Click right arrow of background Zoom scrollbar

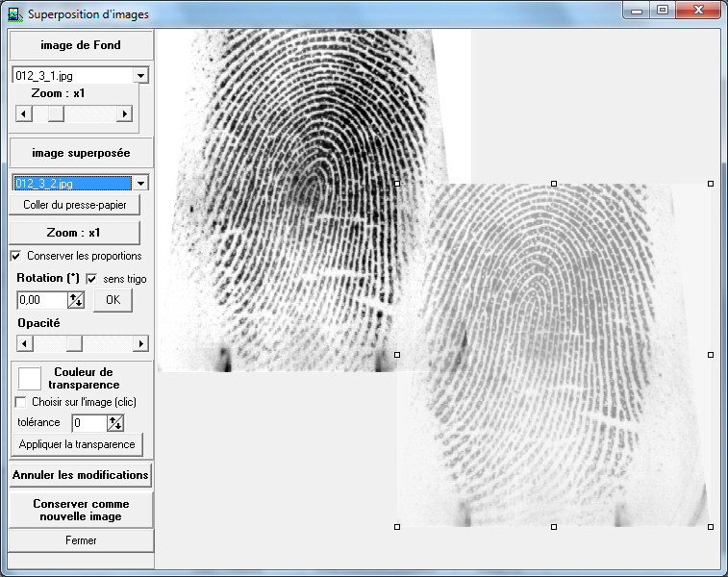point(124,113)
